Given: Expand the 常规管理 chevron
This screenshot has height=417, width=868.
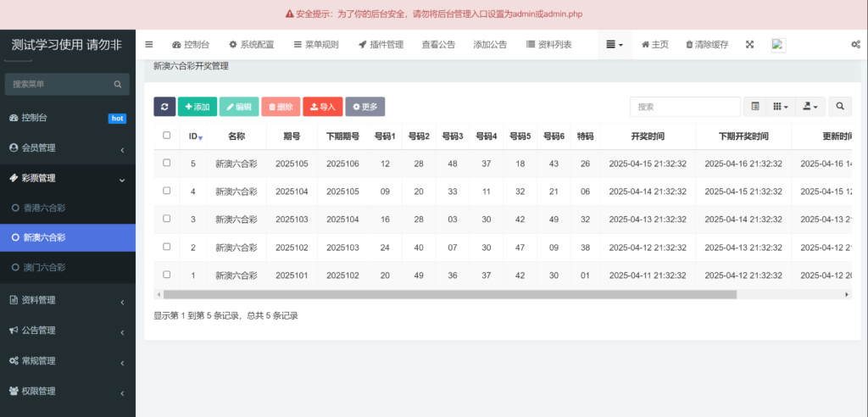Looking at the screenshot, I should [122, 363].
